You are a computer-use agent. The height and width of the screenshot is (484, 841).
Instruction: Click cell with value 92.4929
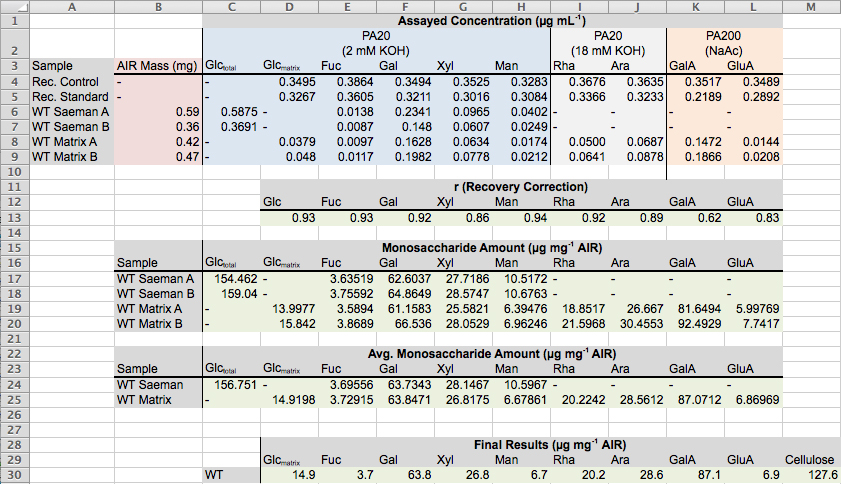click(x=696, y=324)
